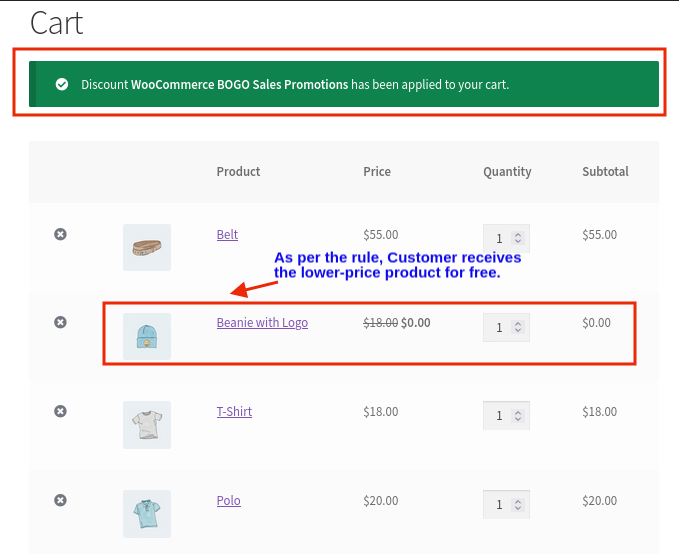Visit the Polo product page
The height and width of the screenshot is (554, 679).
[228, 500]
